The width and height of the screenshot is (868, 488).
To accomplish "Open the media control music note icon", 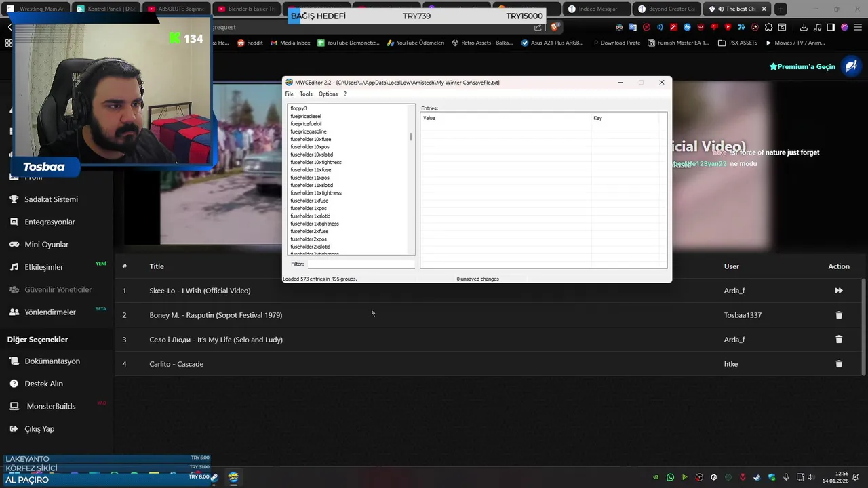I will pyautogui.click(x=817, y=27).
